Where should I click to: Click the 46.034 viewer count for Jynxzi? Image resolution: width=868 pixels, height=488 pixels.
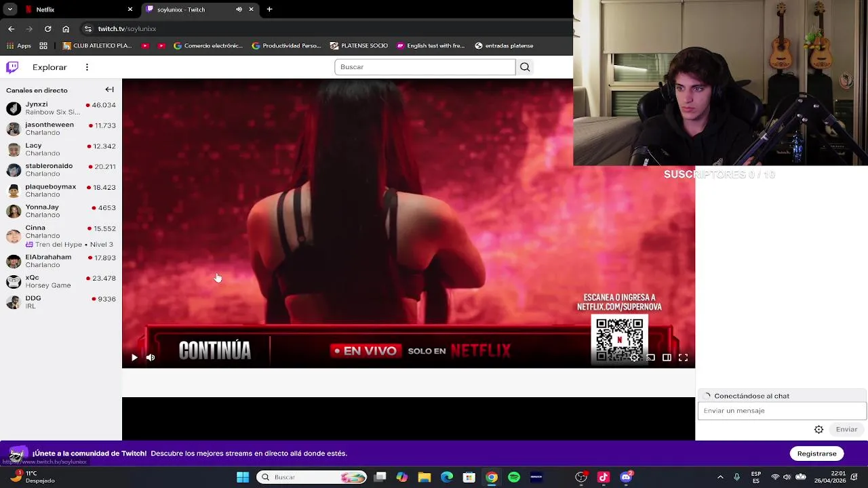pyautogui.click(x=104, y=105)
